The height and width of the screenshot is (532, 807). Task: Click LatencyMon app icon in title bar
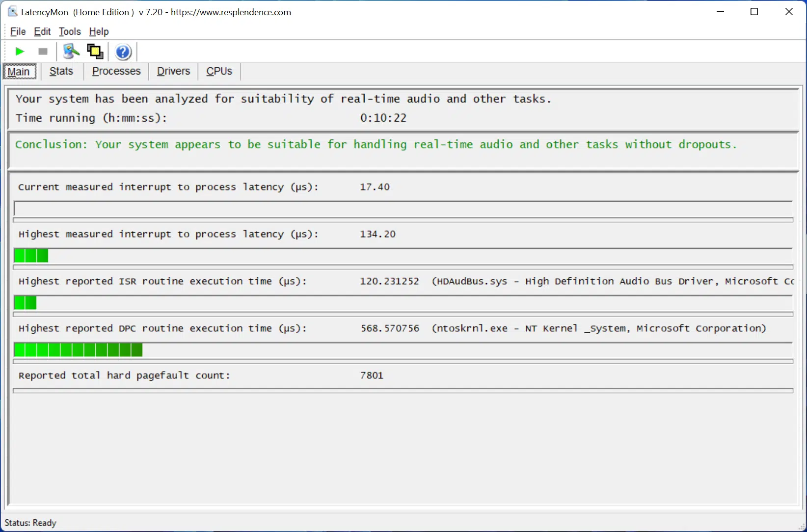(13, 11)
